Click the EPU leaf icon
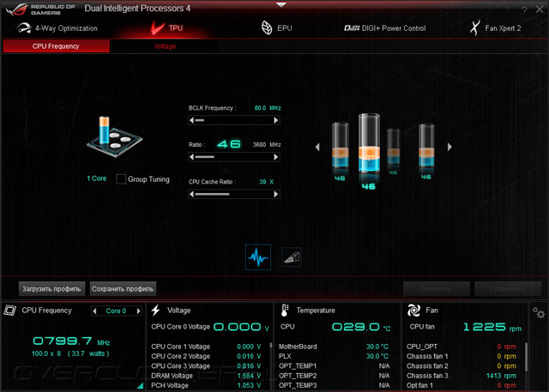 [267, 28]
